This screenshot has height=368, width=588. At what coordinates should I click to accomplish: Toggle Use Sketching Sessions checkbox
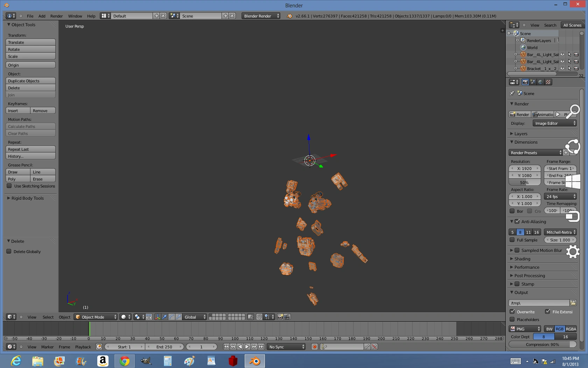tap(9, 186)
